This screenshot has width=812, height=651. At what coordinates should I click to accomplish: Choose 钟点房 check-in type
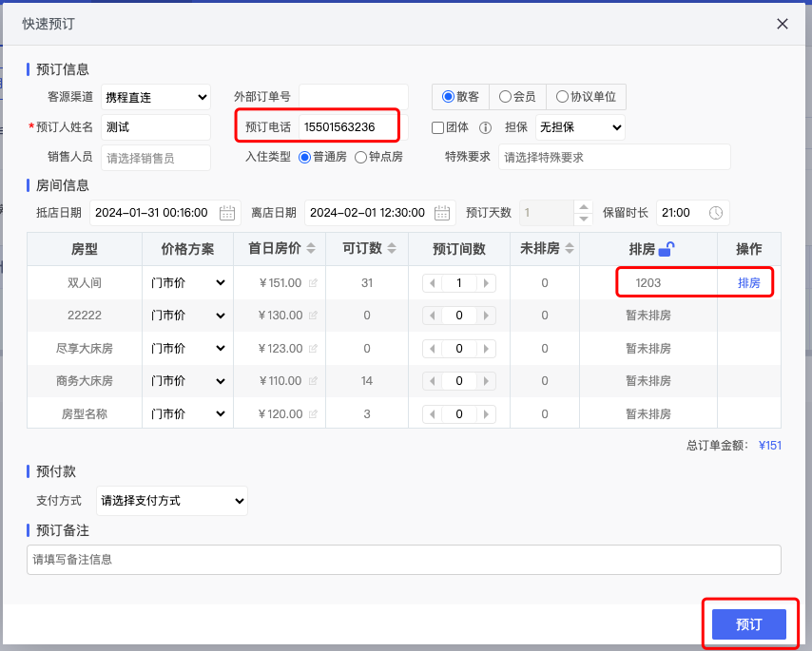click(360, 158)
